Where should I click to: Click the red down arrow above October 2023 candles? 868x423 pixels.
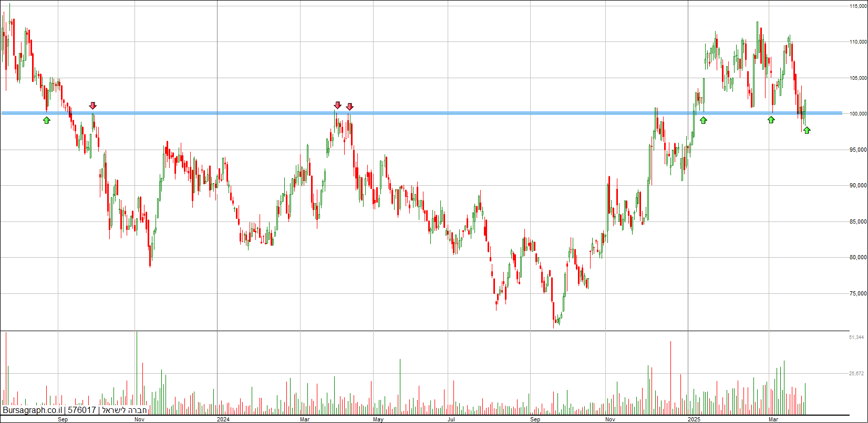(92, 106)
